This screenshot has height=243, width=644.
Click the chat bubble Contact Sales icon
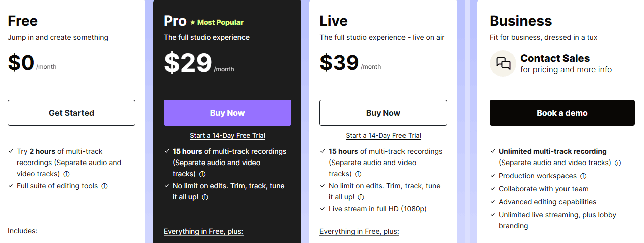(503, 64)
